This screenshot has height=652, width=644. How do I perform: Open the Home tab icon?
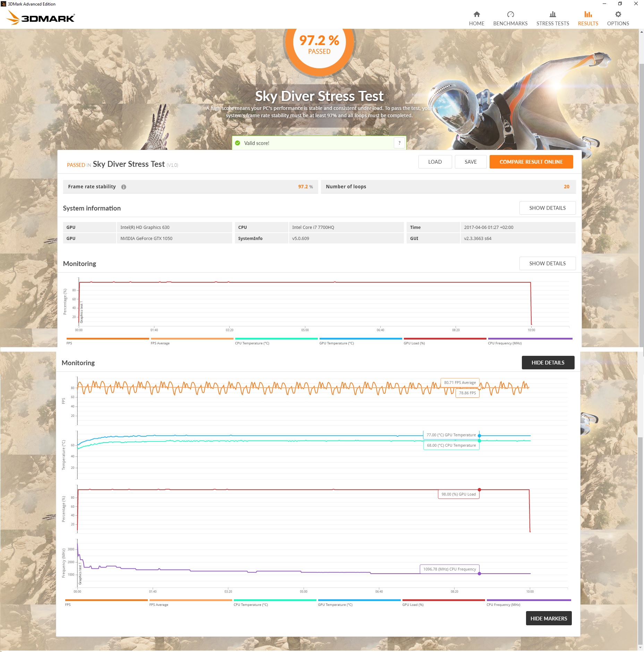pos(476,14)
